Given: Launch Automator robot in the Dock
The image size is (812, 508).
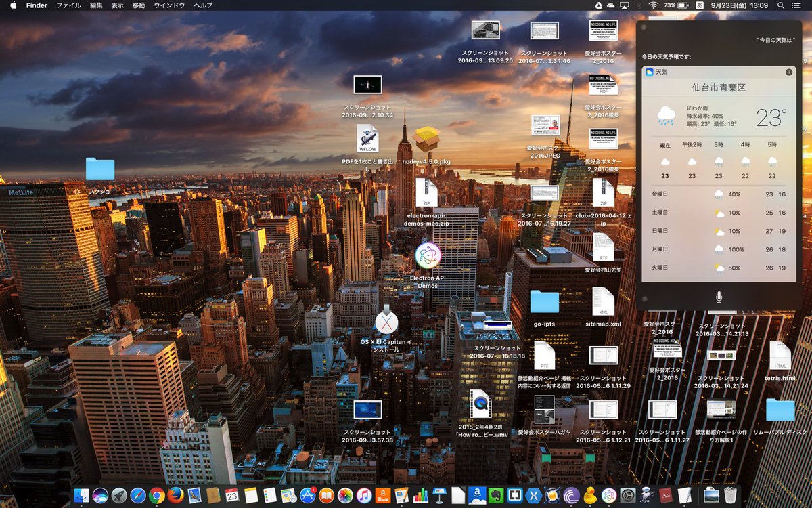Looking at the screenshot, I should tap(646, 495).
